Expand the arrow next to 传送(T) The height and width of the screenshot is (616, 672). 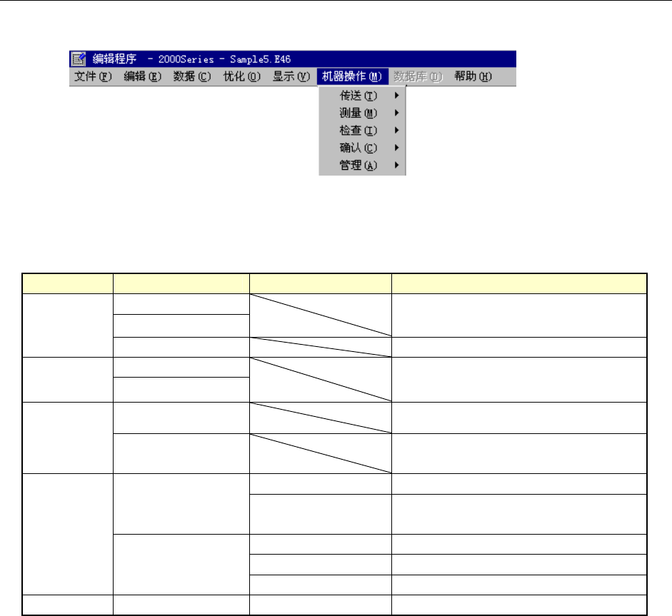point(397,96)
